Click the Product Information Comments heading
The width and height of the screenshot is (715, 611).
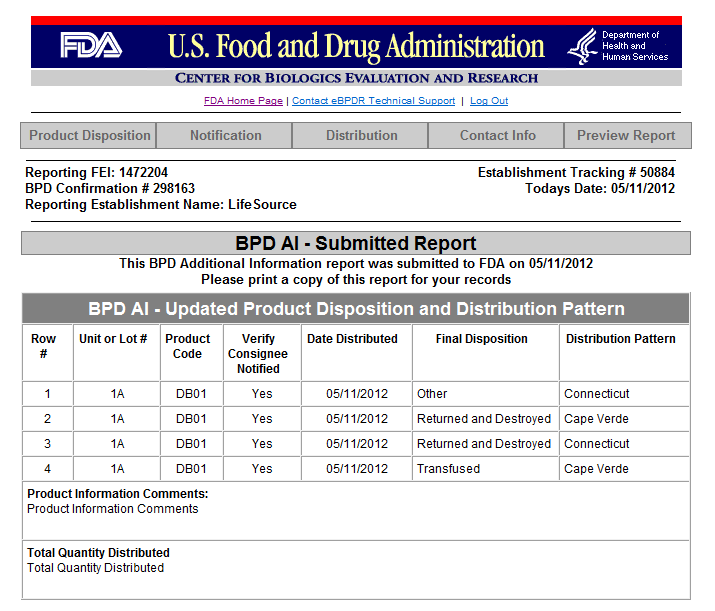click(117, 494)
